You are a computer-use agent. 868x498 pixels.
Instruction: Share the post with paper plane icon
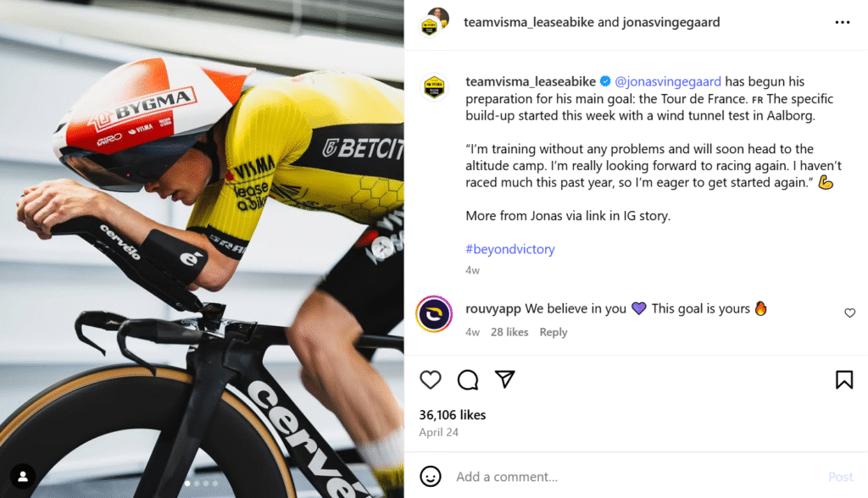pos(505,379)
